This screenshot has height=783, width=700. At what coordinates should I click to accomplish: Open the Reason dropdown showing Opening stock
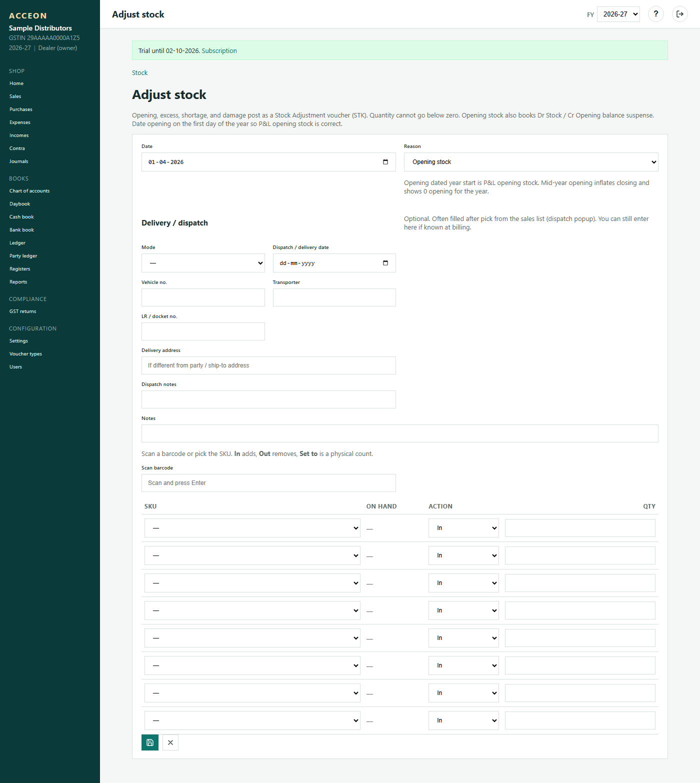tap(531, 162)
